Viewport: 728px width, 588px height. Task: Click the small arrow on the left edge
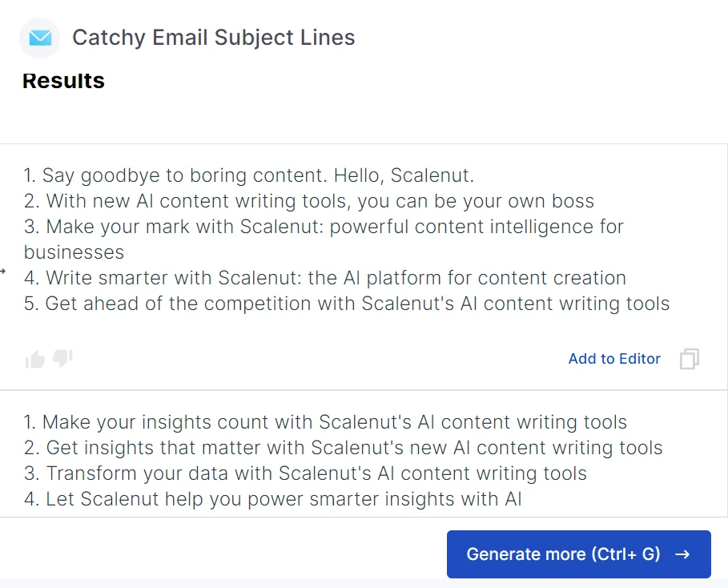pyautogui.click(x=5, y=272)
